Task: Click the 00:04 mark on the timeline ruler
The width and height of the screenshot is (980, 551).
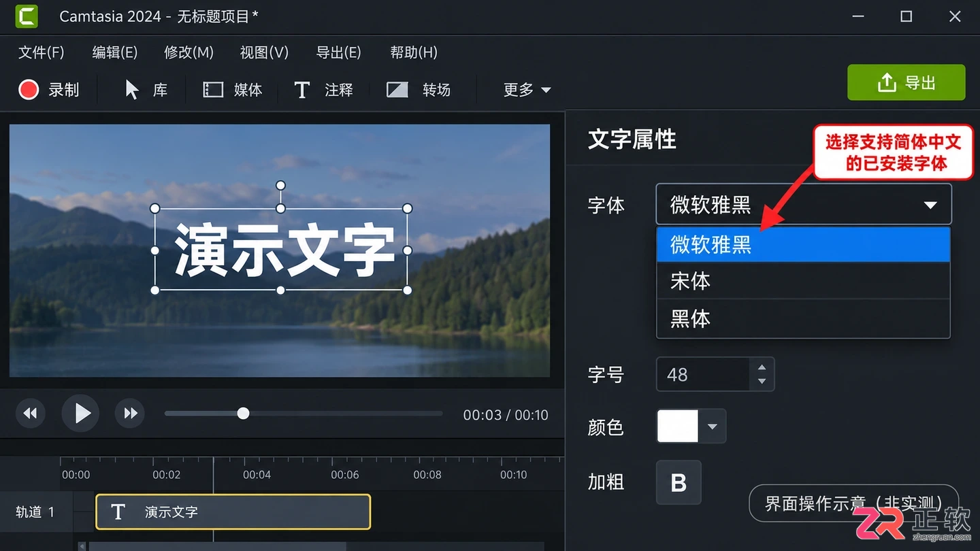Action: (x=257, y=475)
